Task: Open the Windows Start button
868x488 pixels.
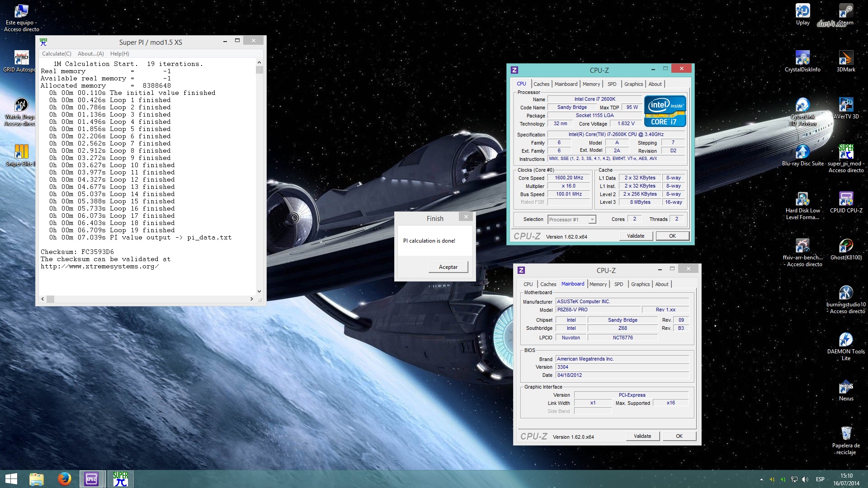Action: pos(11,479)
